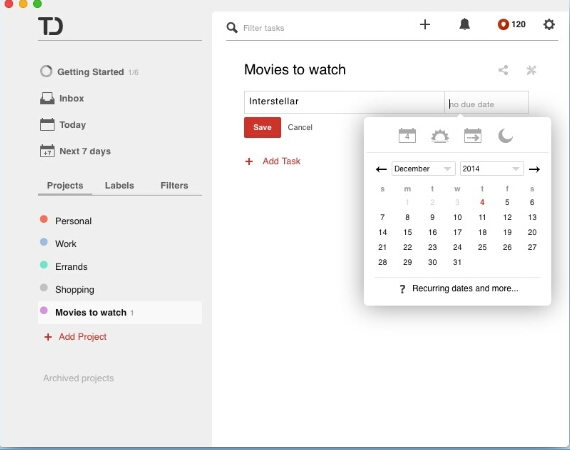Open the 2014 year dropdown
Image resolution: width=570 pixels, height=450 pixels.
click(491, 169)
